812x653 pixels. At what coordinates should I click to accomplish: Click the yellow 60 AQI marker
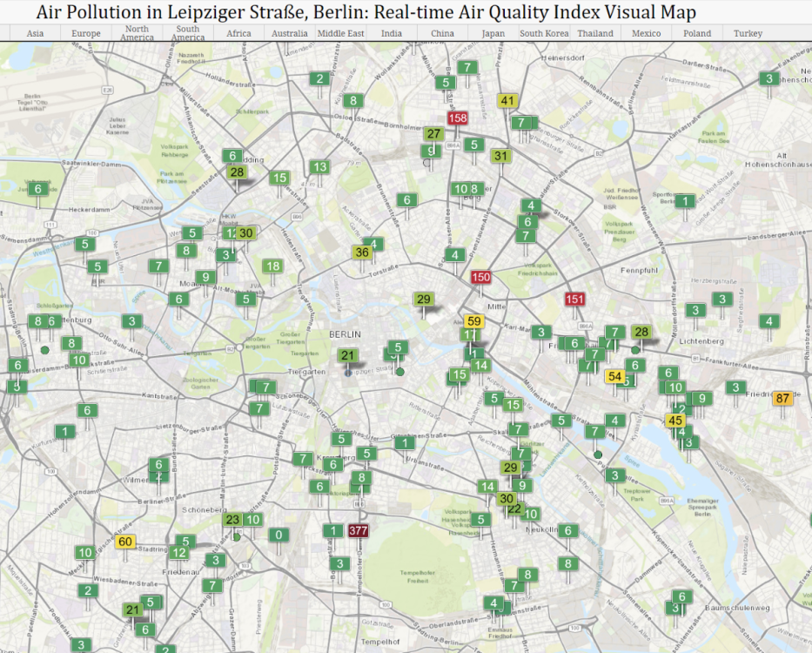[124, 542]
